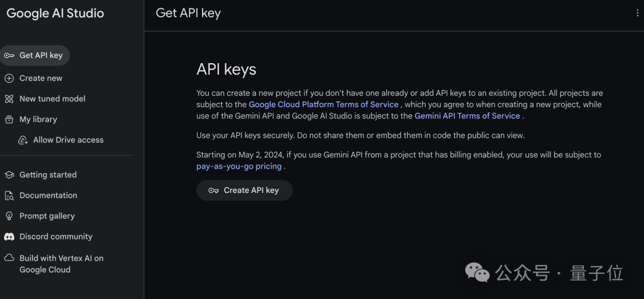This screenshot has height=299, width=644.
Task: Click the key icon beside Get API key
Action: [9, 55]
